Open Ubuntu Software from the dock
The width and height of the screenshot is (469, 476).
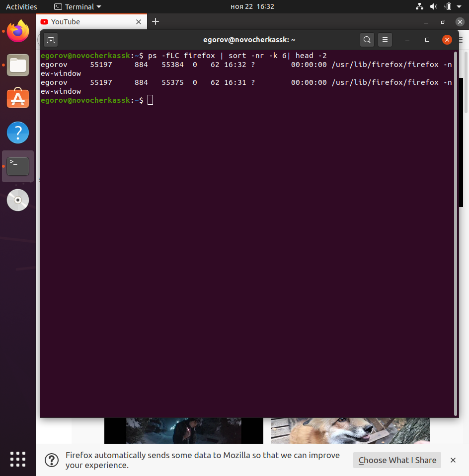click(x=18, y=99)
